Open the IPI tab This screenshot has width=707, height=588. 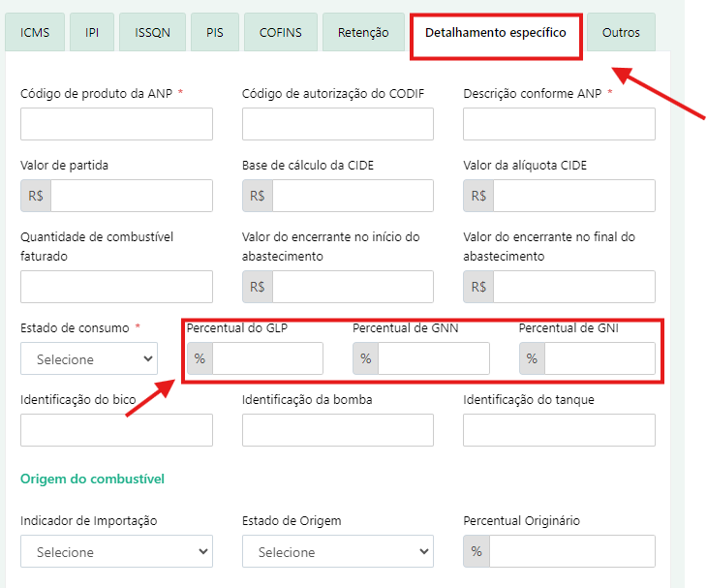point(92,33)
